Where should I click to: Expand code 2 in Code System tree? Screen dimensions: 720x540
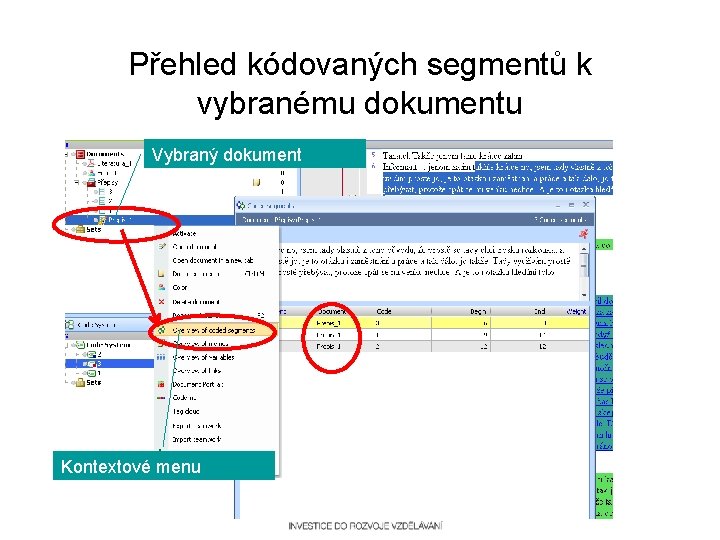click(x=77, y=354)
